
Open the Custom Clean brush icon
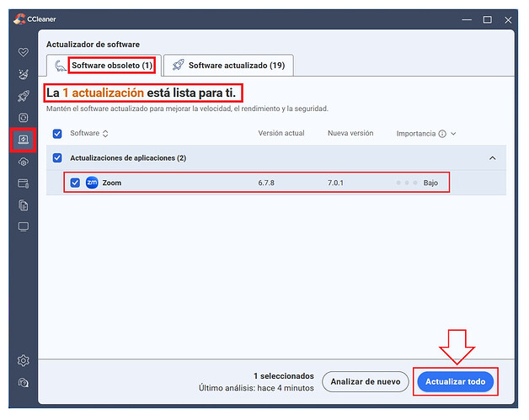(x=24, y=74)
